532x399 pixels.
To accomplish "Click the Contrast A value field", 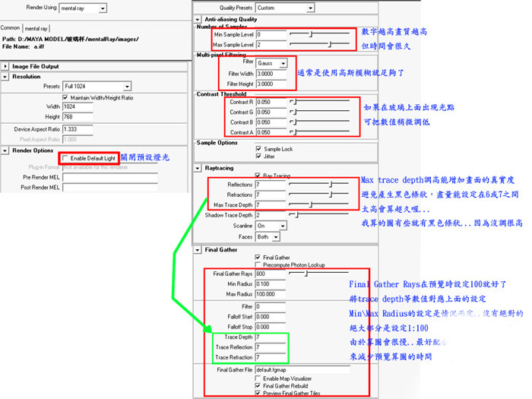I will tap(271, 133).
